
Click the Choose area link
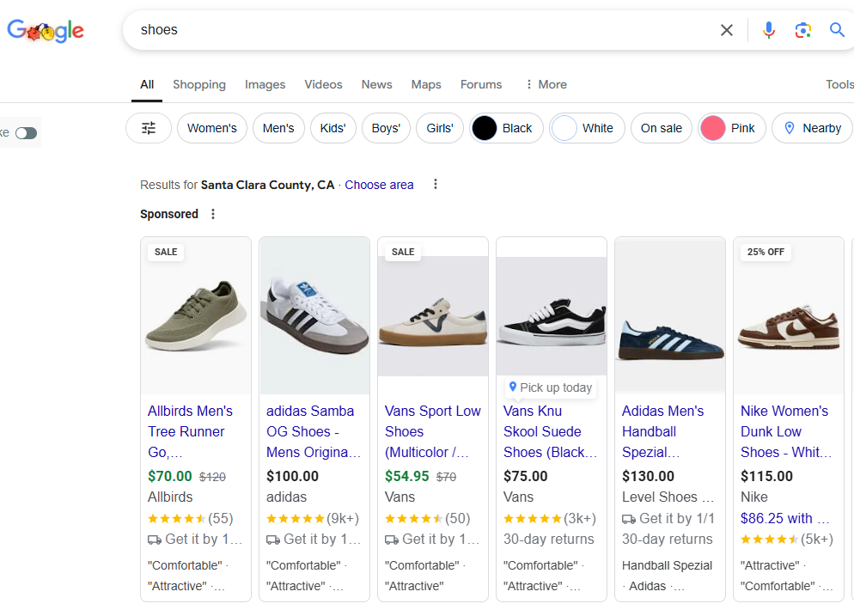click(379, 185)
